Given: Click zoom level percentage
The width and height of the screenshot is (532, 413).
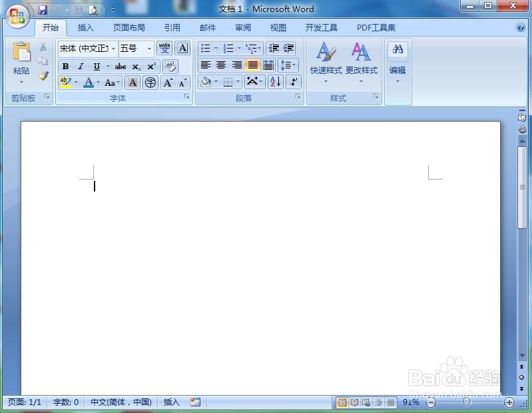Looking at the screenshot, I should point(411,402).
